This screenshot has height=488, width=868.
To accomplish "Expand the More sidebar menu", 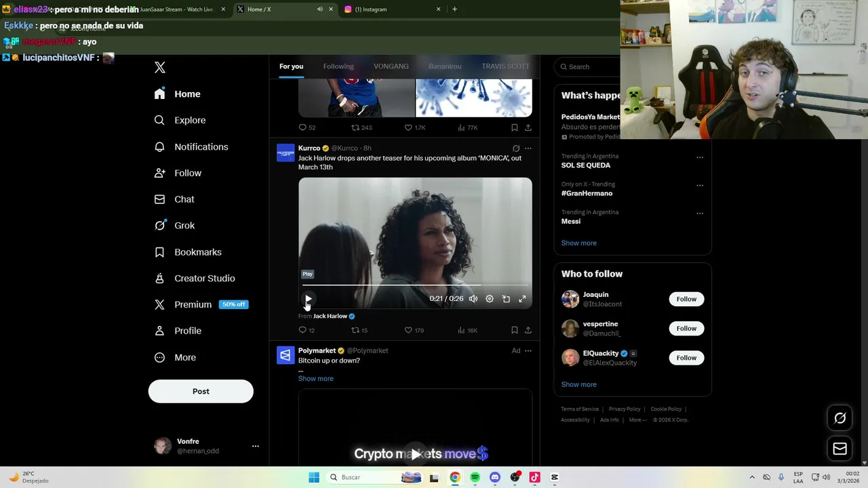I will [175, 357].
